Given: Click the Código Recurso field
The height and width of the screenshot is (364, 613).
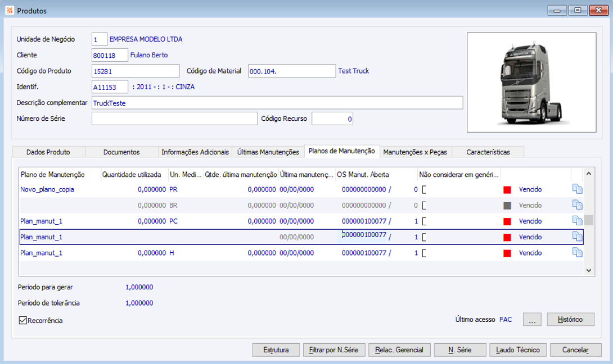Looking at the screenshot, I should coord(332,119).
